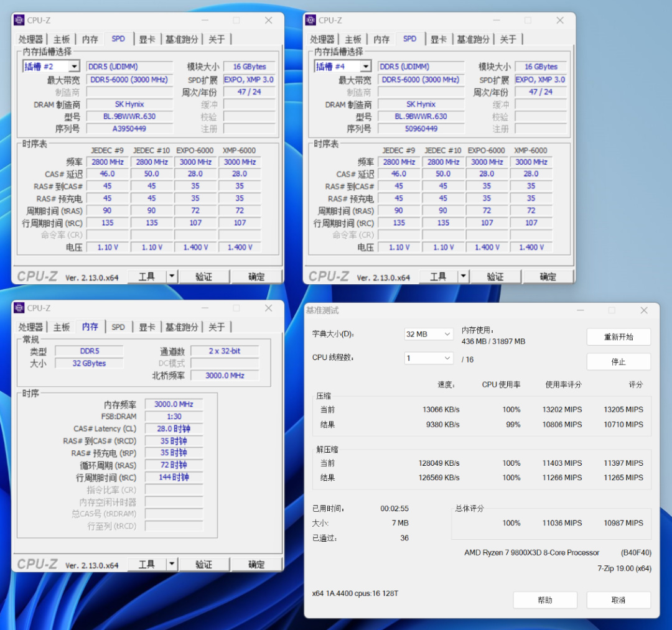This screenshot has height=630, width=672.
Task: Click elapsed time 00:02:55 value
Action: click(394, 508)
